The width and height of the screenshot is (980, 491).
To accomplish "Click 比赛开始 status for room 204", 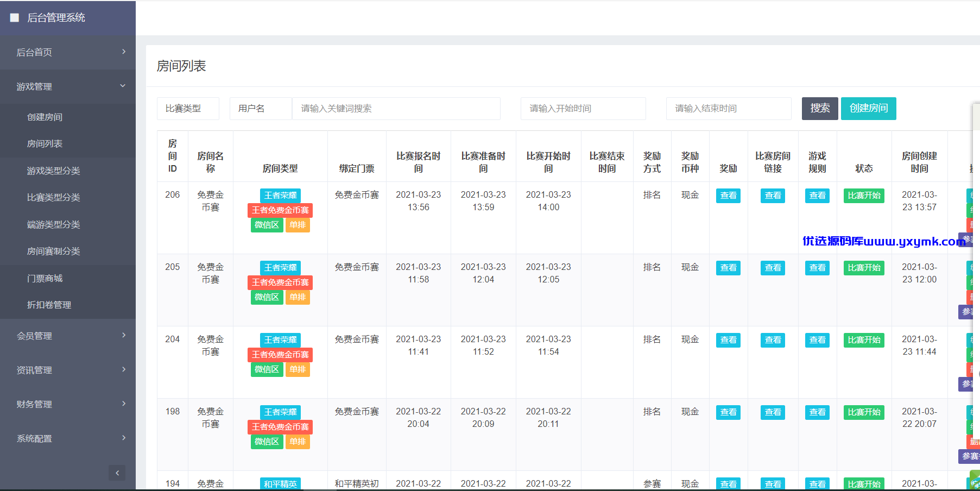I will [x=864, y=340].
